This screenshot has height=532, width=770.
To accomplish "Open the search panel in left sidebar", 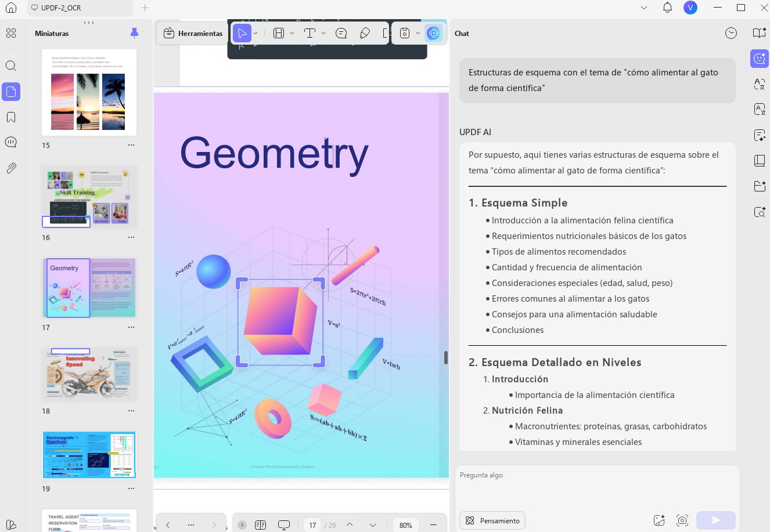I will tap(11, 66).
